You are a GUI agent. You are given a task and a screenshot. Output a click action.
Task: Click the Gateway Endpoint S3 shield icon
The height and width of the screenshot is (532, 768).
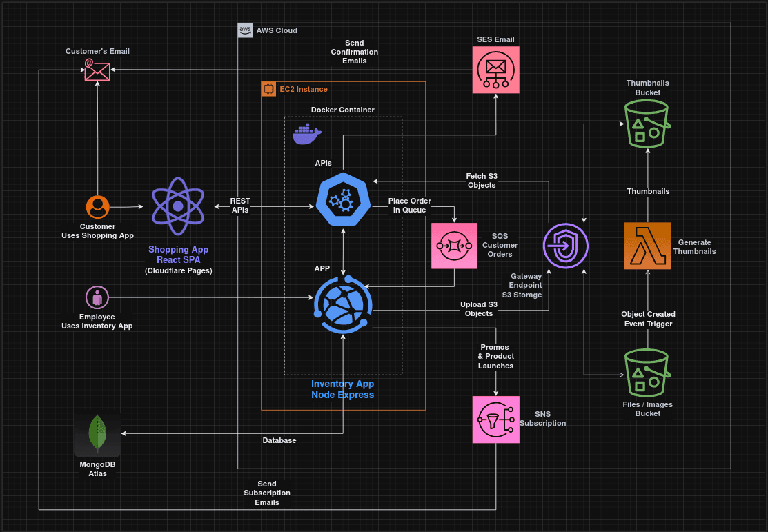[x=566, y=246]
